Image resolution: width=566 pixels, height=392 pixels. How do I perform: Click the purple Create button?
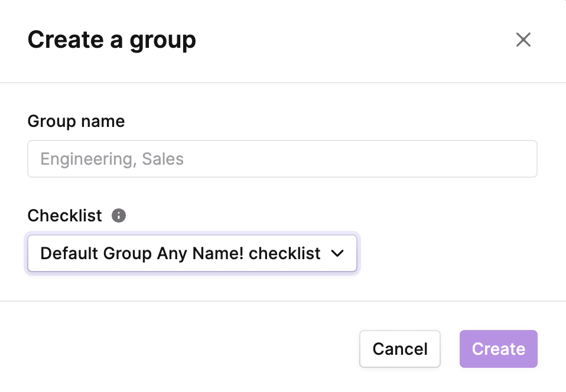point(499,349)
